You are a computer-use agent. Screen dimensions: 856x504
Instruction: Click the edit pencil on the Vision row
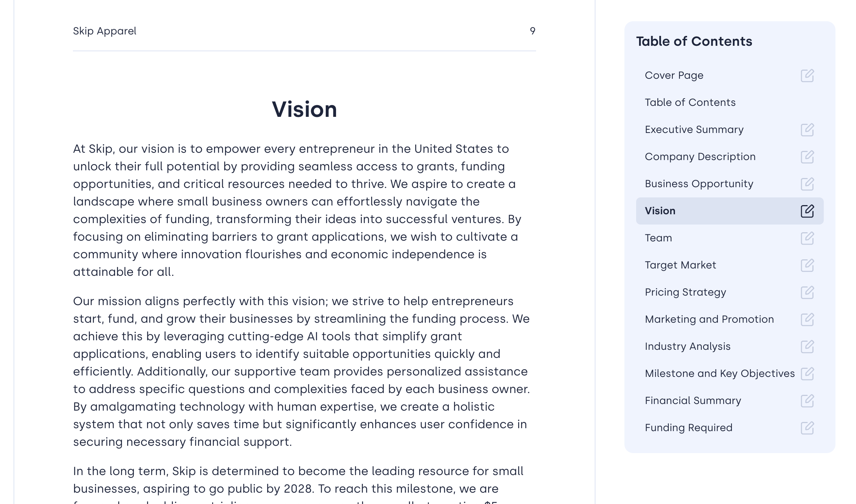pos(807,211)
